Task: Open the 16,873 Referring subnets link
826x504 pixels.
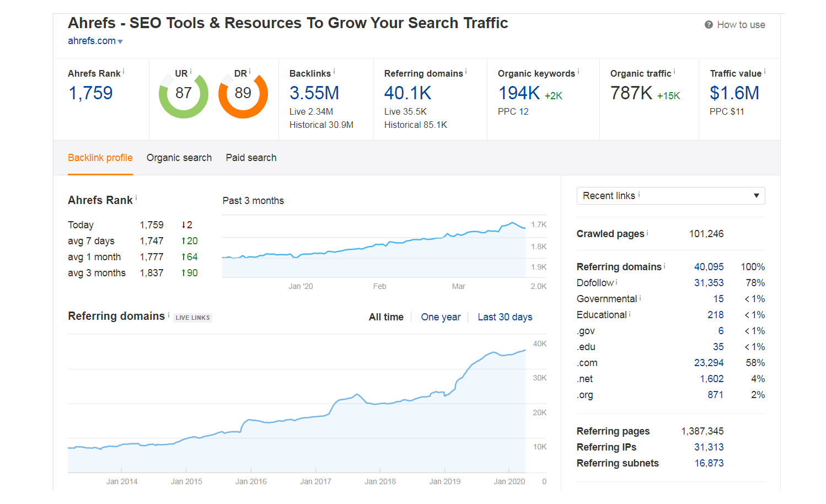Action: coord(709,463)
